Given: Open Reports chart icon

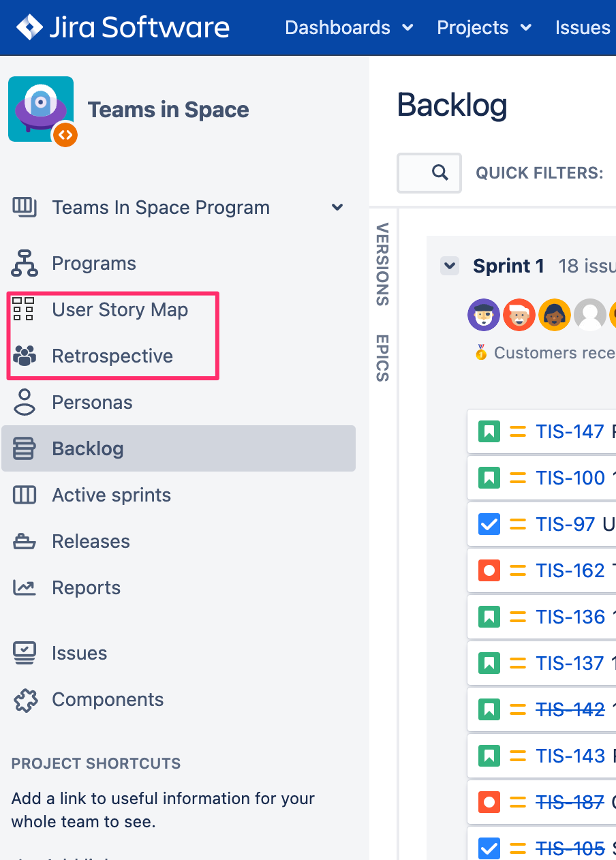Looking at the screenshot, I should point(25,587).
